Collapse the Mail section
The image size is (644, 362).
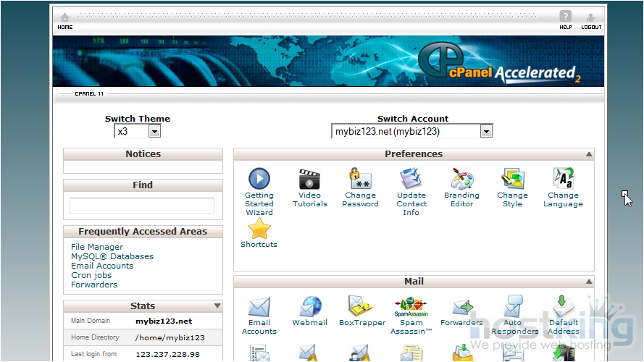(x=589, y=282)
